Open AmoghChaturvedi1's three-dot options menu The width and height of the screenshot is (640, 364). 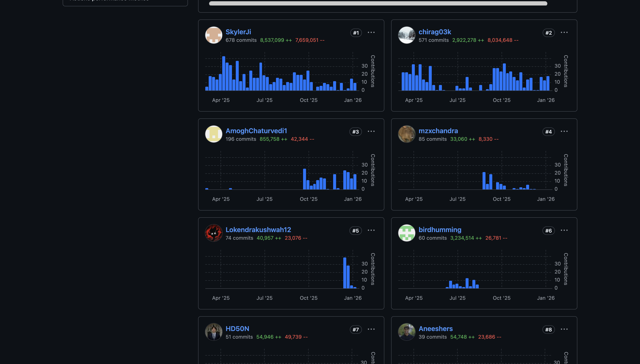(371, 131)
